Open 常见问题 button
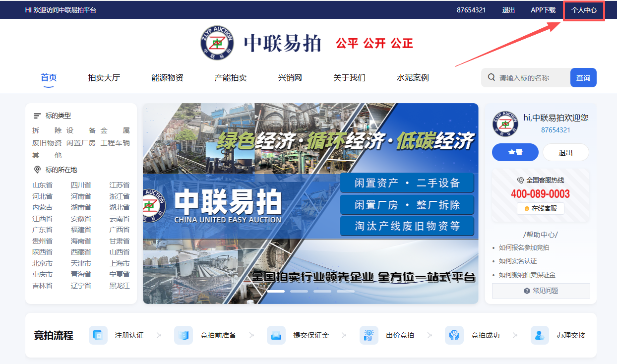This screenshot has width=617, height=364. click(541, 291)
